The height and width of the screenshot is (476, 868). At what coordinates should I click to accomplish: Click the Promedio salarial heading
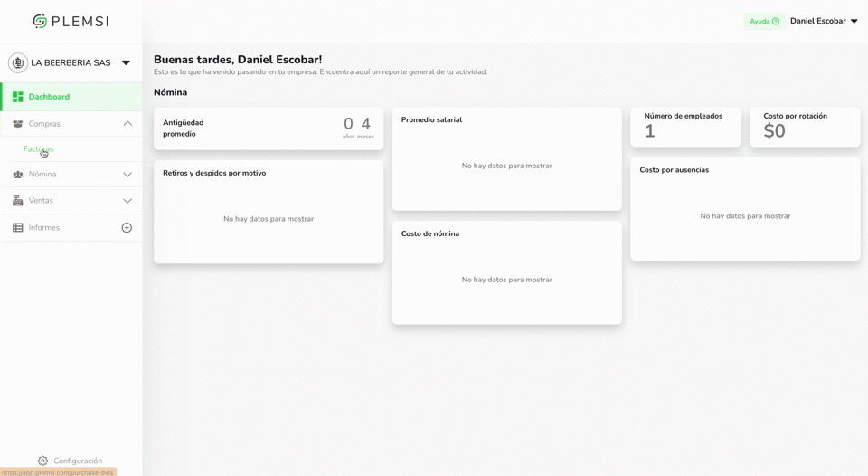point(432,119)
